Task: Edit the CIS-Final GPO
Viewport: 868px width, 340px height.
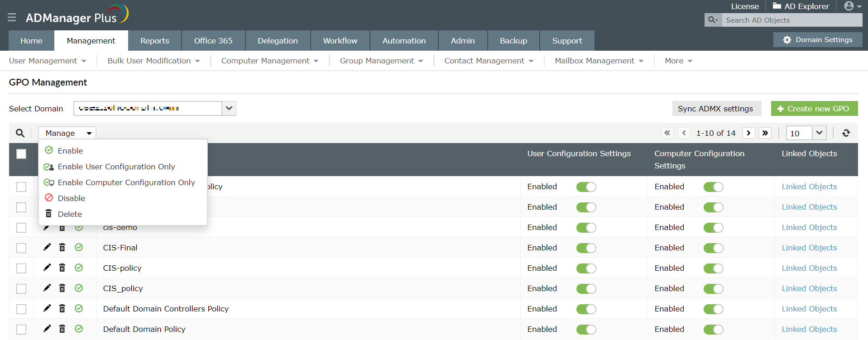Action: click(47, 247)
